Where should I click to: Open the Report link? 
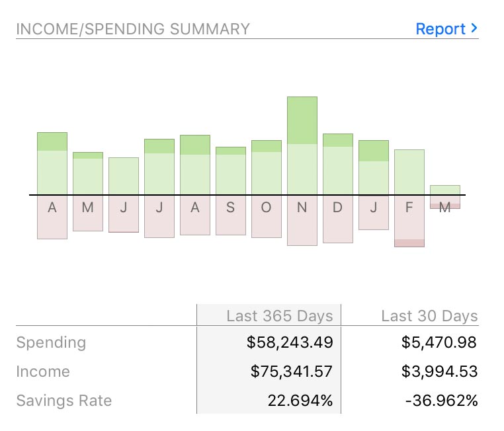pyautogui.click(x=441, y=29)
